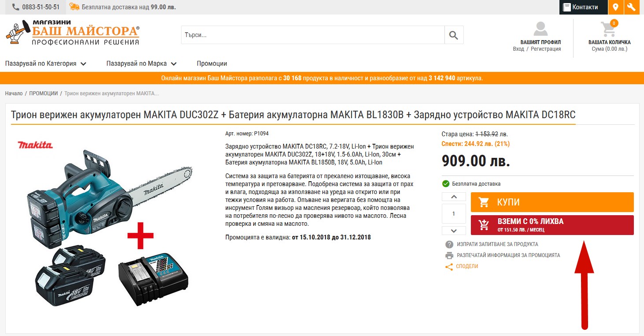Viewport: 644px width, 336px height.
Task: Click the wrench service icon in top bar
Action: click(x=632, y=7)
